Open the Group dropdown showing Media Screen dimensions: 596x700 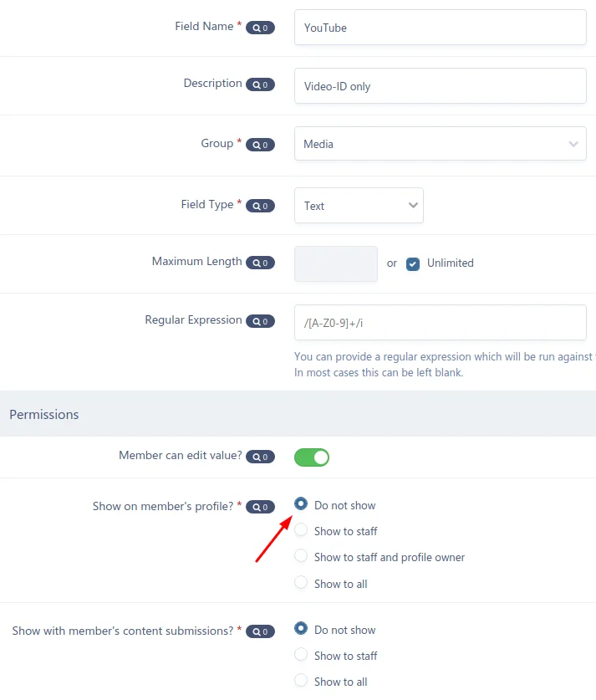(x=440, y=144)
